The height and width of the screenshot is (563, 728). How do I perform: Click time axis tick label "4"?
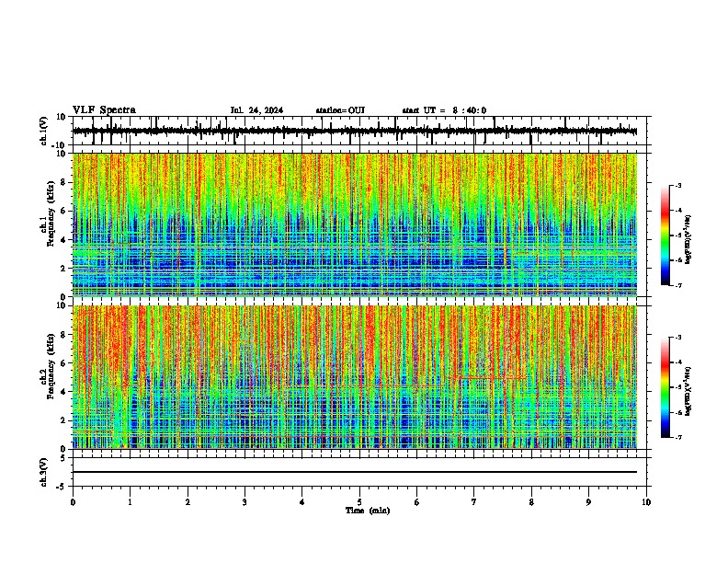click(x=302, y=502)
